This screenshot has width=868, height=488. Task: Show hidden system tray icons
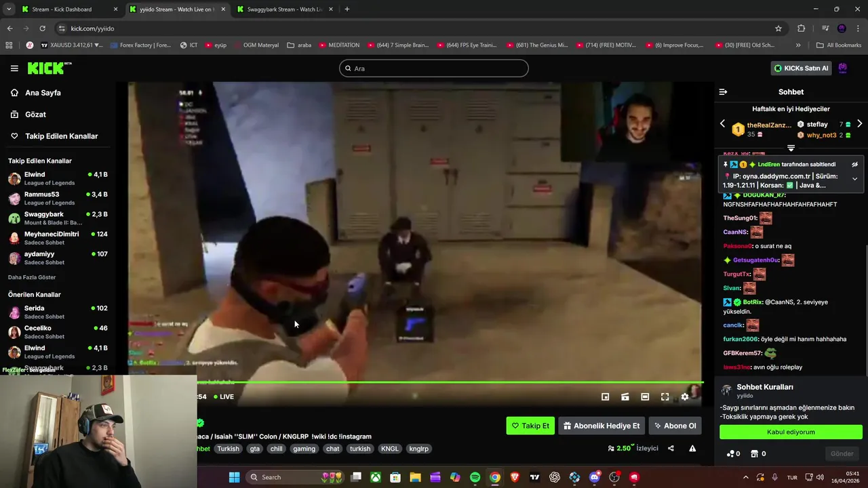pyautogui.click(x=745, y=477)
